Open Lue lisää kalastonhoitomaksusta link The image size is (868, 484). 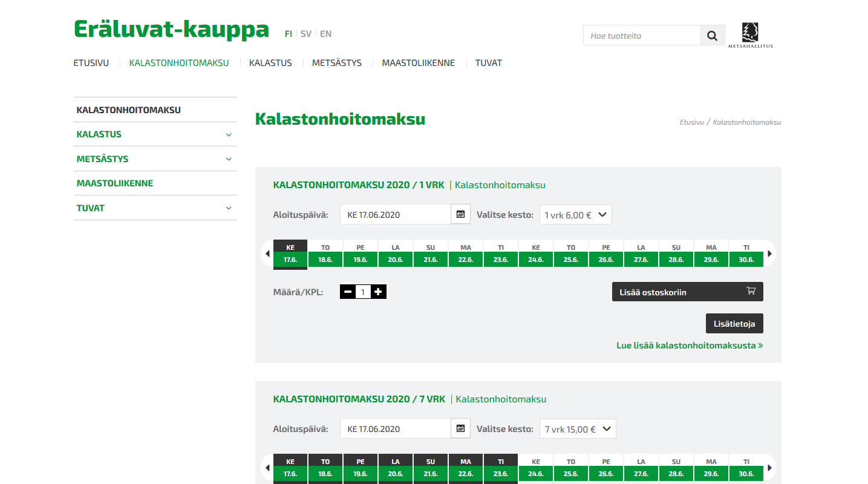pos(690,345)
